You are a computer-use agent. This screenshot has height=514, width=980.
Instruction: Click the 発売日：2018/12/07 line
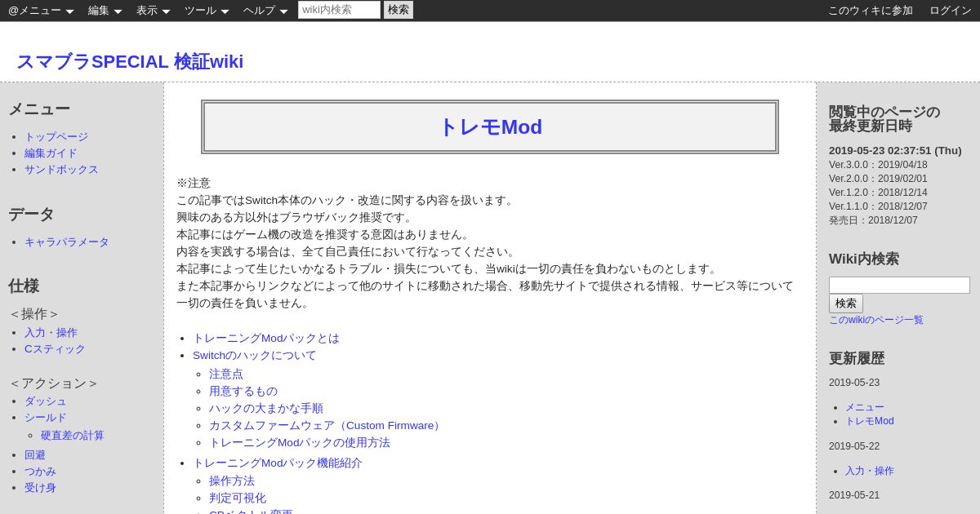click(x=873, y=220)
